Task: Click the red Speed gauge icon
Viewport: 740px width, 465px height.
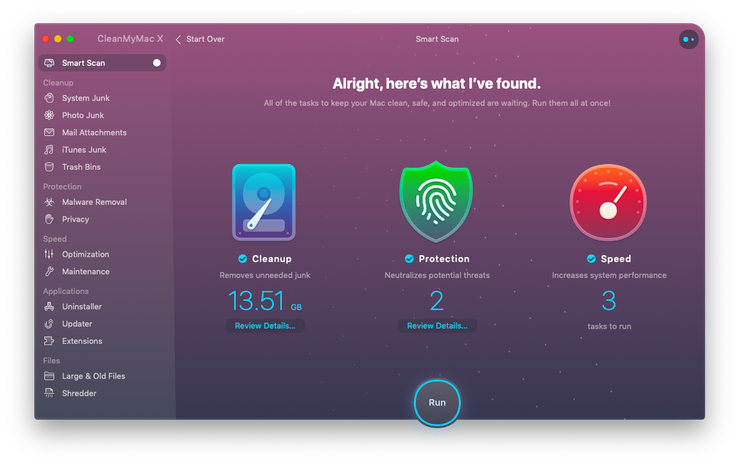Action: point(608,202)
